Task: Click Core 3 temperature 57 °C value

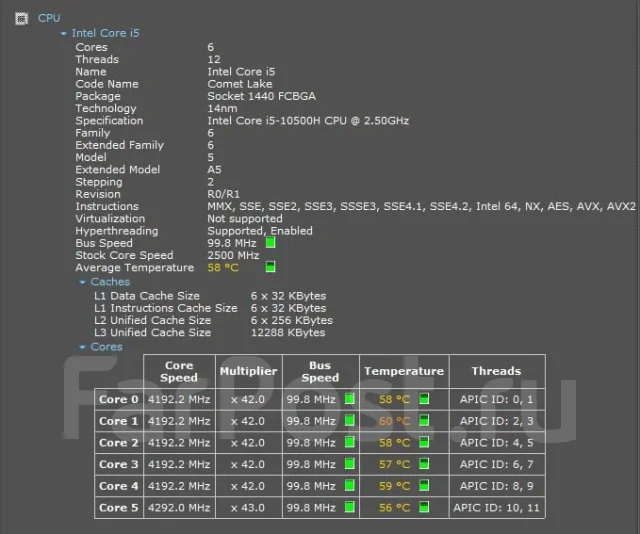Action: (394, 464)
